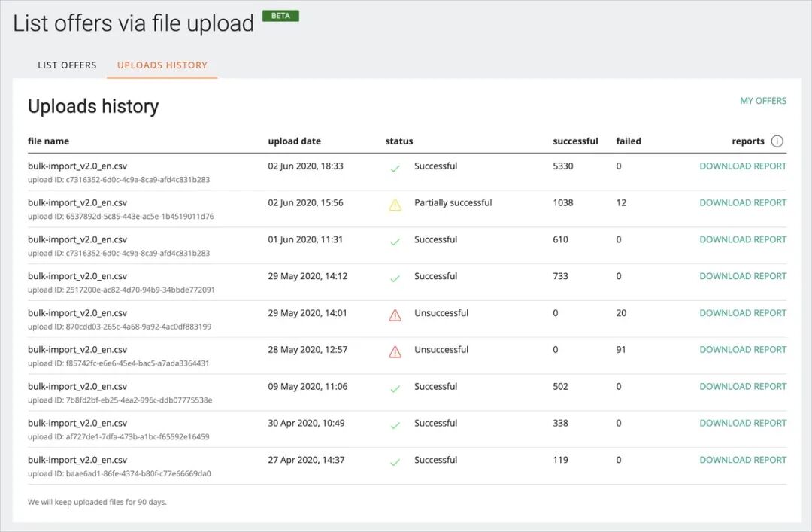Screen dimensions: 812x532
Task: Download report for 02 Jun 2020, 15:56 upload
Action: click(743, 202)
